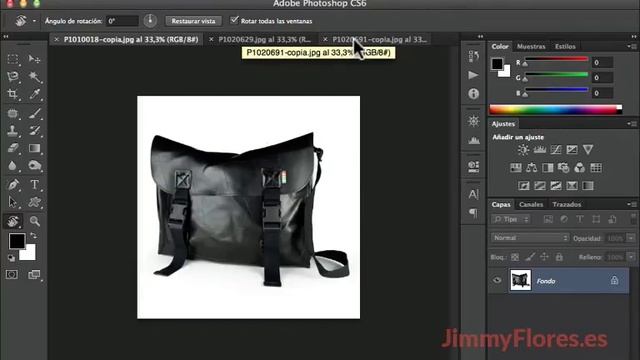Toggle lock transparent pixels
The width and height of the screenshot is (640, 360).
coord(515,257)
